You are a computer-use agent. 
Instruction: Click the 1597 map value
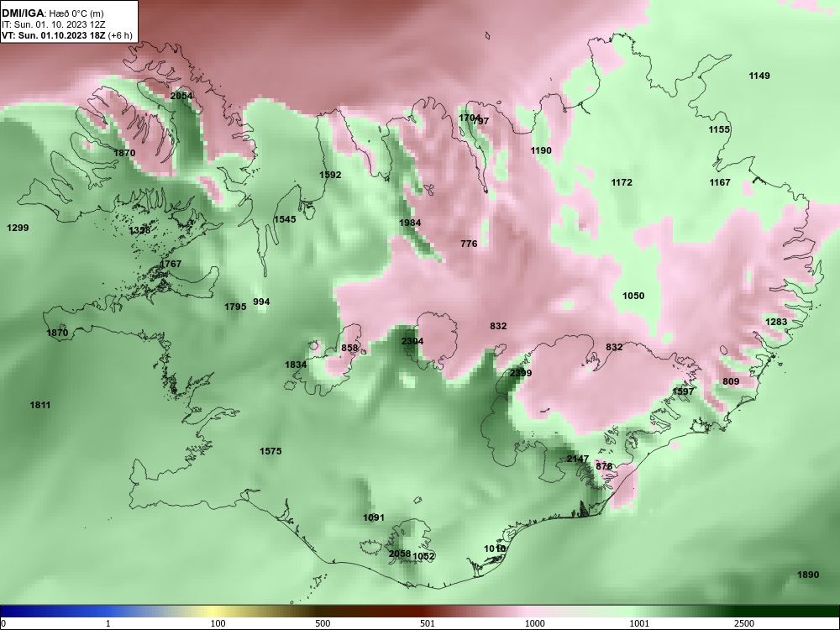[683, 391]
